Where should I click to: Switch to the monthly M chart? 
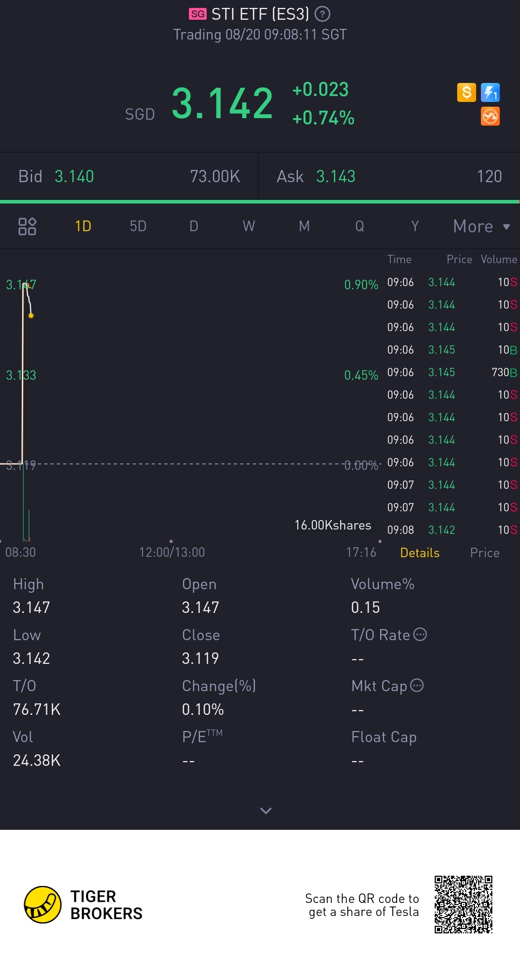[x=304, y=226]
